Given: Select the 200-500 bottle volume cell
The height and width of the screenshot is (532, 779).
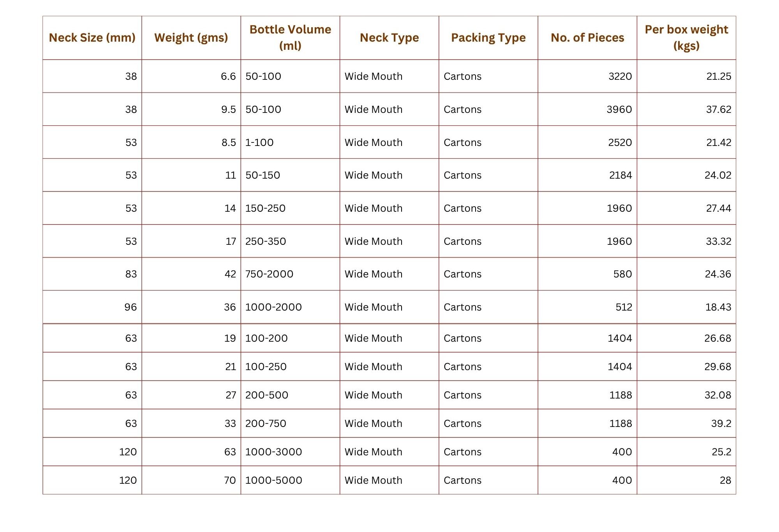Looking at the screenshot, I should 267,395.
